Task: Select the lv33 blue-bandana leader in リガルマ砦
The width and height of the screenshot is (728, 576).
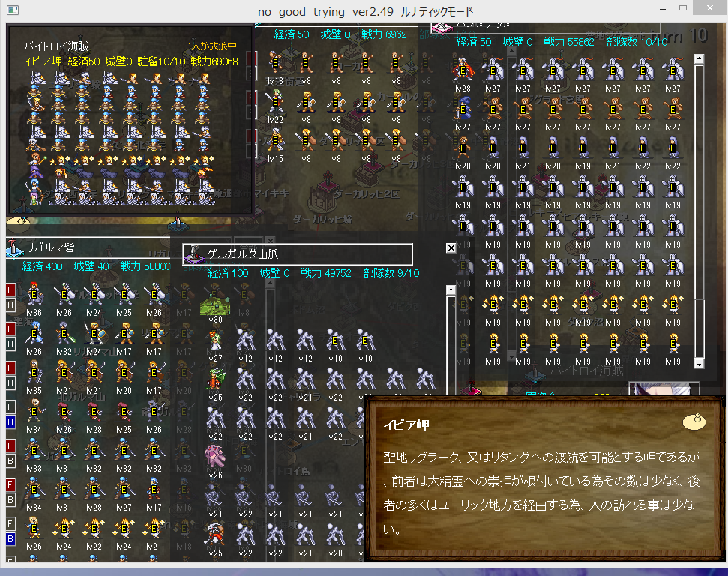Action: 34,450
